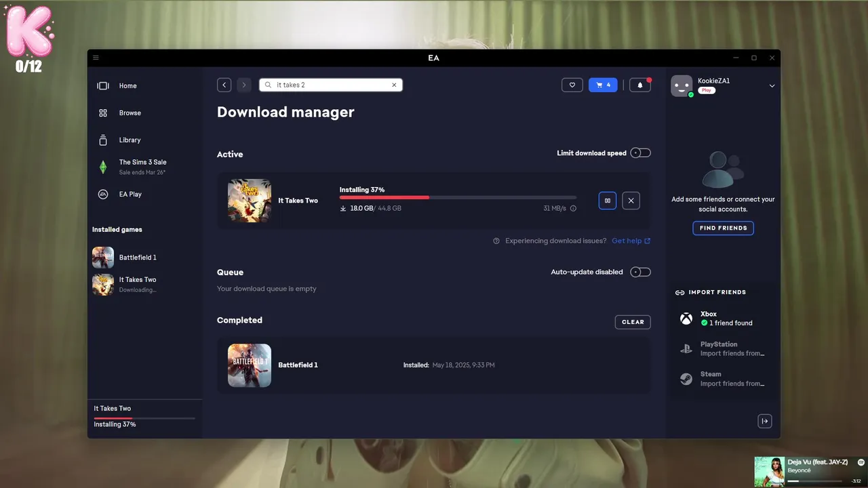Click the Library icon
868x488 pixels.
pyautogui.click(x=103, y=140)
